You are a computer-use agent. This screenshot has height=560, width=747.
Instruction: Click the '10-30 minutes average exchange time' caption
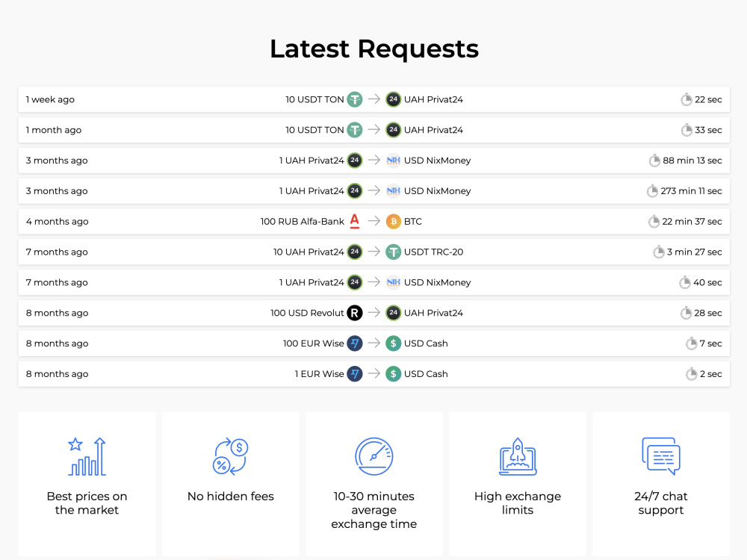pyautogui.click(x=374, y=510)
